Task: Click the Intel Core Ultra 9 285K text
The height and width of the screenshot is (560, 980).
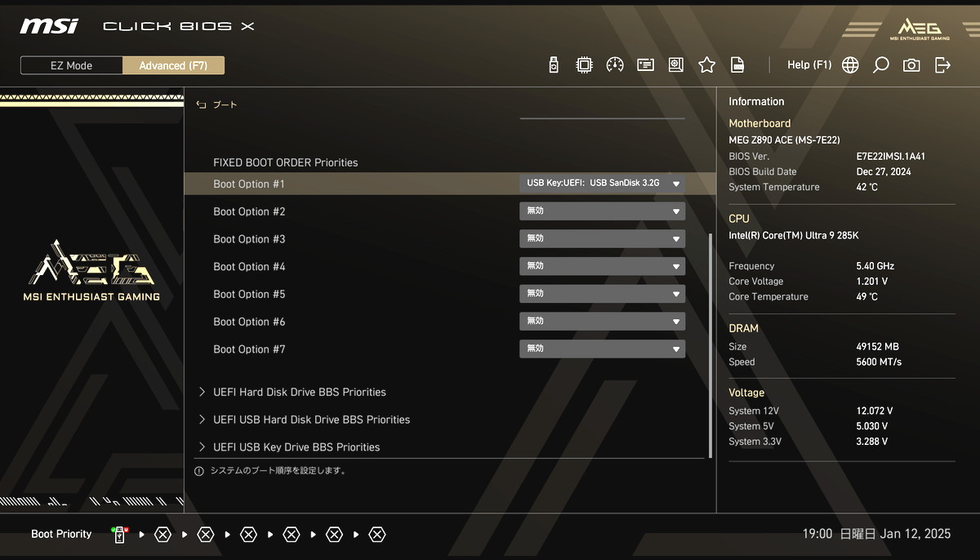Action: click(x=794, y=236)
